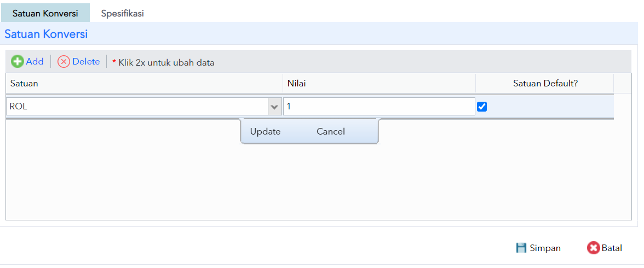
Task: Click the Batal button label
Action: 612,248
